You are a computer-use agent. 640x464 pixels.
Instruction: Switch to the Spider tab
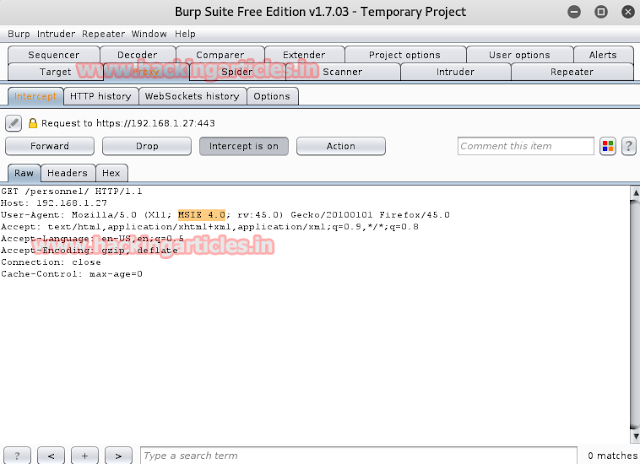click(x=237, y=72)
